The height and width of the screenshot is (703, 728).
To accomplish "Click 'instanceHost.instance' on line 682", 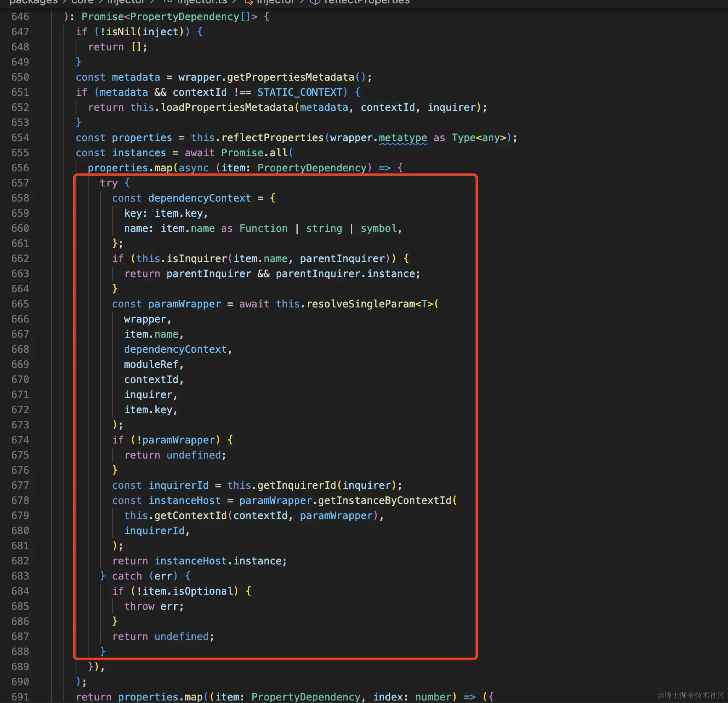I will [x=218, y=561].
